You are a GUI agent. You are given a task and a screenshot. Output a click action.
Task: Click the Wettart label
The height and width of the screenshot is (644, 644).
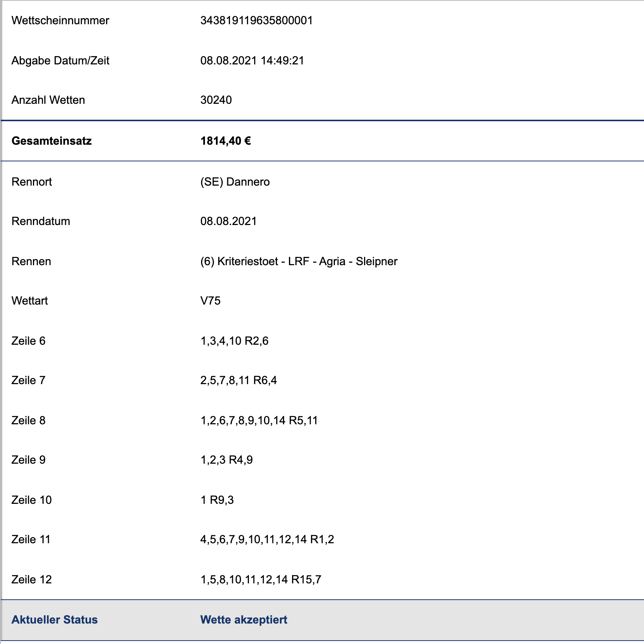coord(30,301)
